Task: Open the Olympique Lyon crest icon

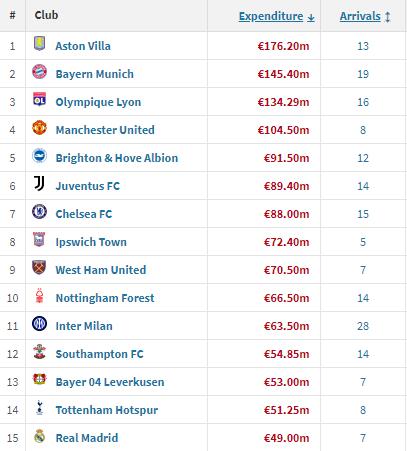Action: point(39,100)
